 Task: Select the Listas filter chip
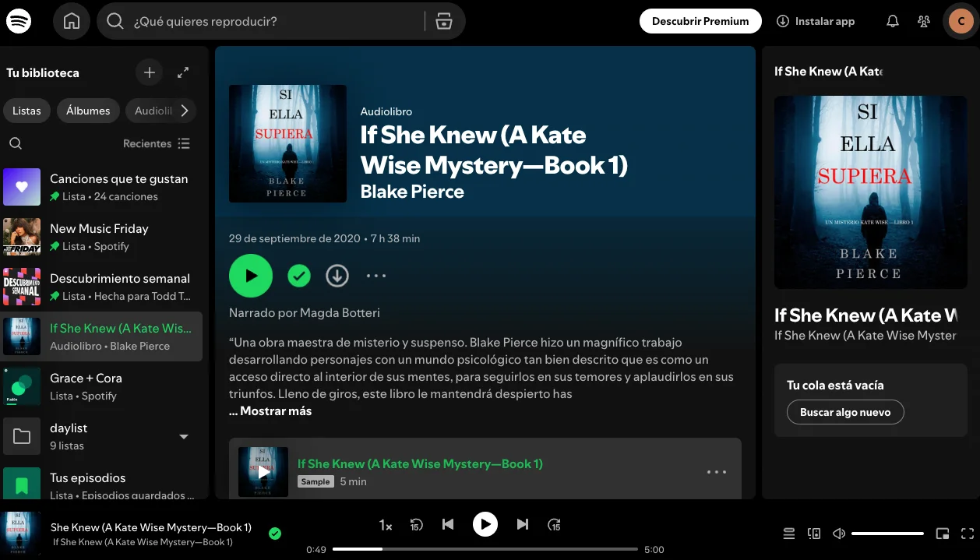click(x=26, y=111)
